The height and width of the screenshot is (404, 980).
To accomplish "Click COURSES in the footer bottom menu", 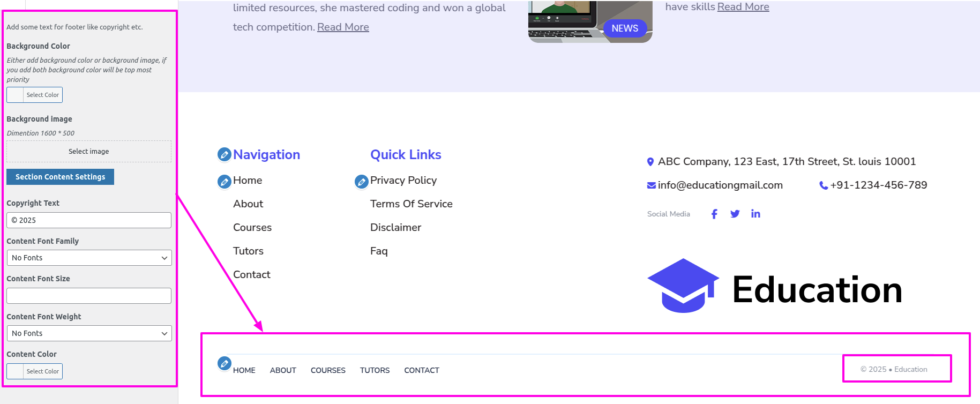I will (x=328, y=370).
